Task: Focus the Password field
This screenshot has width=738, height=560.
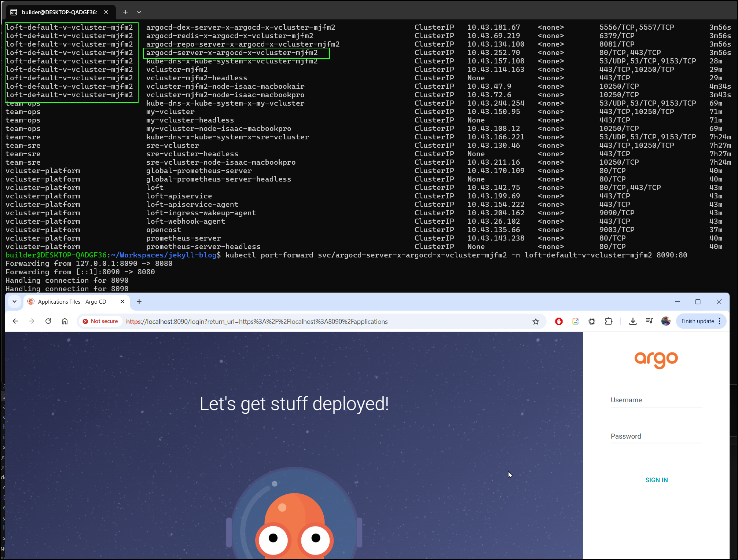Action: [656, 437]
